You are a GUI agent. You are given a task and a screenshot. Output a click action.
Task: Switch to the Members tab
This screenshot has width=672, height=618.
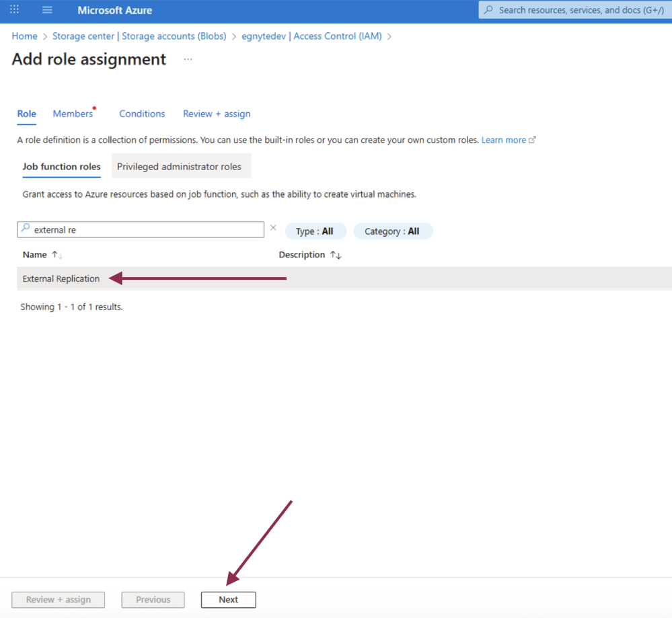tap(73, 114)
